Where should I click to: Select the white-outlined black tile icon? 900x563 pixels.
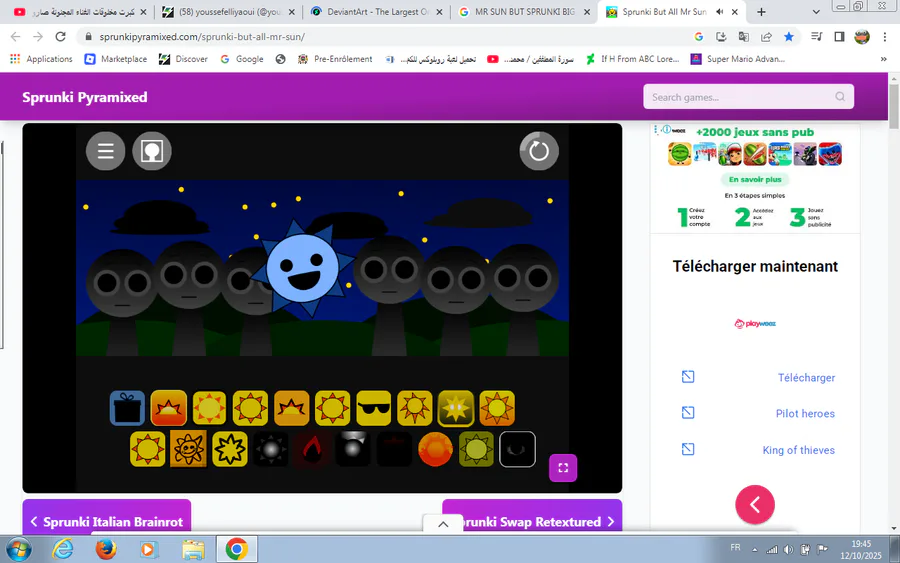[x=517, y=449]
